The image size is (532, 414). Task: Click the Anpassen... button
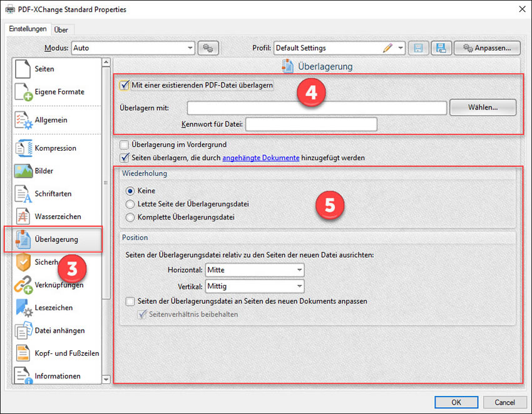pyautogui.click(x=487, y=48)
